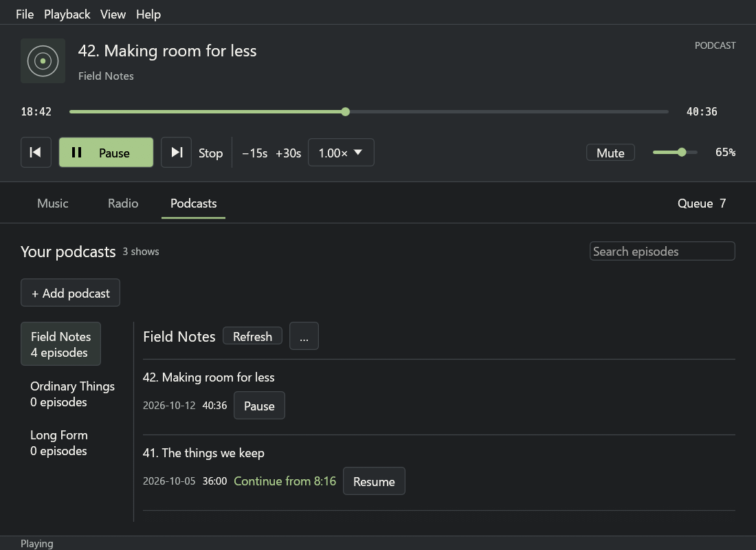This screenshot has width=756, height=550.
Task: Click the now-playing title '42. Making room for less'
Action: 167,51
